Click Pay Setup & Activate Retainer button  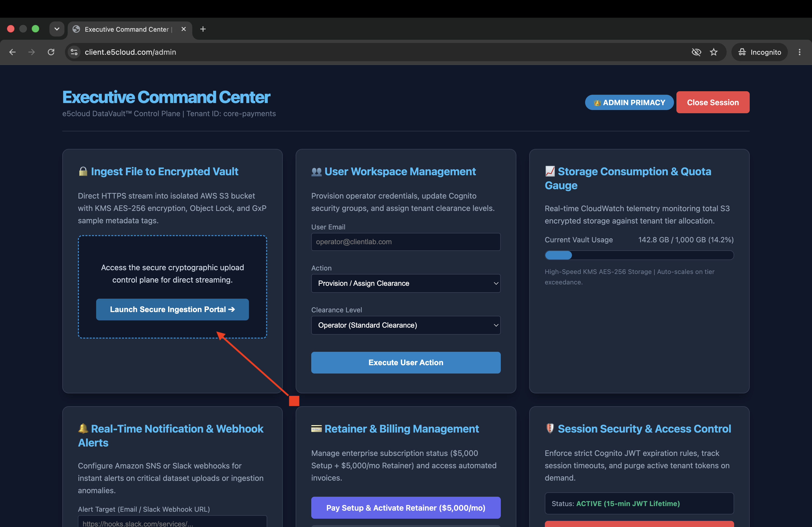406,508
